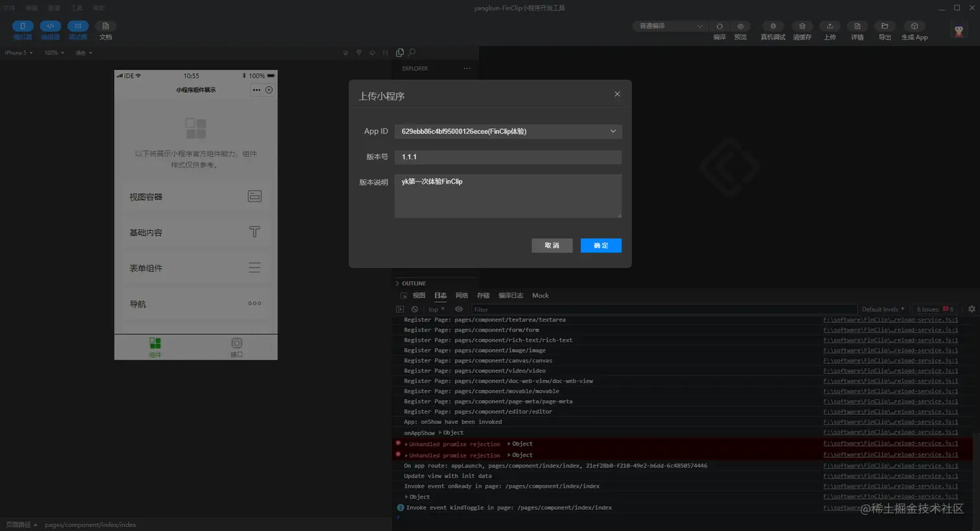The width and height of the screenshot is (980, 531).
Task: Open the search magnifier icon
Action: pos(412,53)
